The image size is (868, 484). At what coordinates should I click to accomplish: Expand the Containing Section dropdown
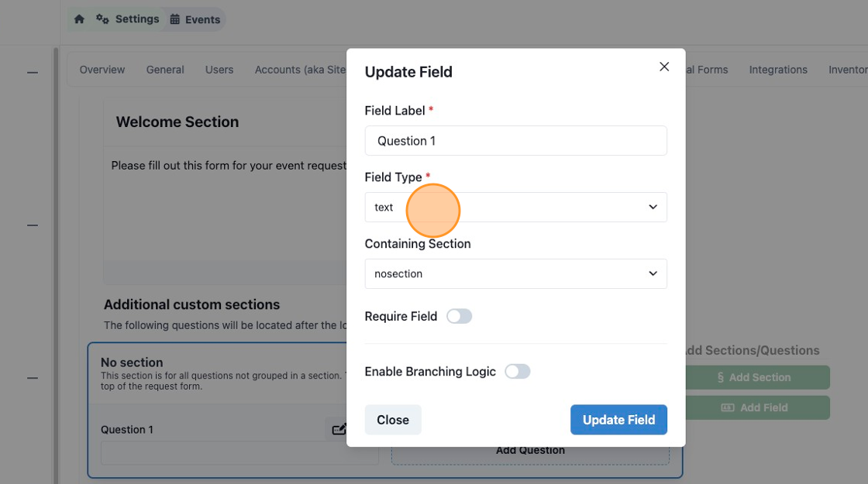515,273
